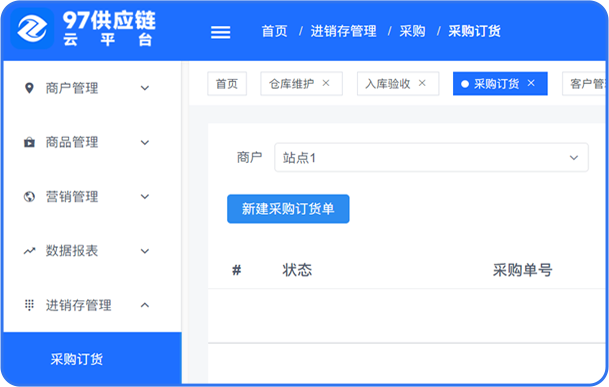Select 采购订货 in the sidebar submenu
This screenshot has height=387, width=609.
point(92,359)
